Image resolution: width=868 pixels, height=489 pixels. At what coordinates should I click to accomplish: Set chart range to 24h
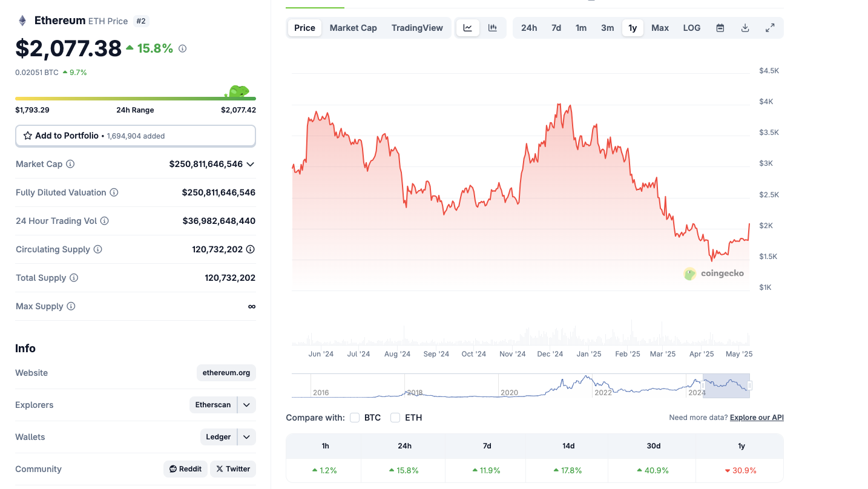529,28
